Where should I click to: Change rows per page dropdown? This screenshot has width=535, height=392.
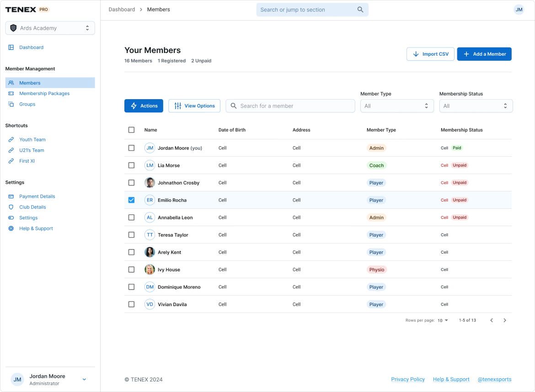point(443,320)
